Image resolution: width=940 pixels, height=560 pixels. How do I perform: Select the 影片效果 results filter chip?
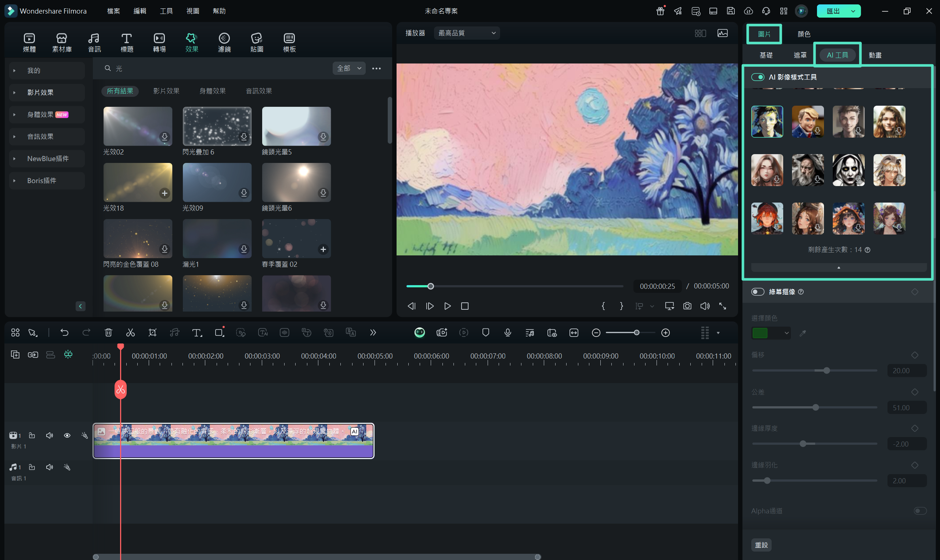(x=166, y=91)
